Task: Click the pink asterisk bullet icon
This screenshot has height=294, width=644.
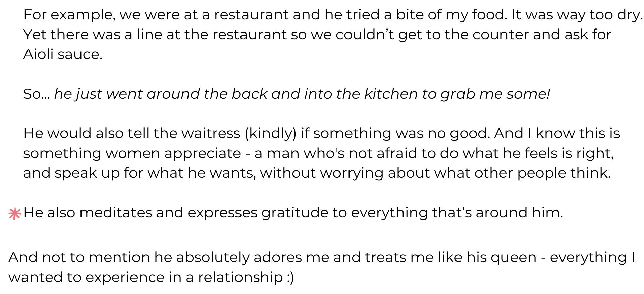Action: pos(15,214)
